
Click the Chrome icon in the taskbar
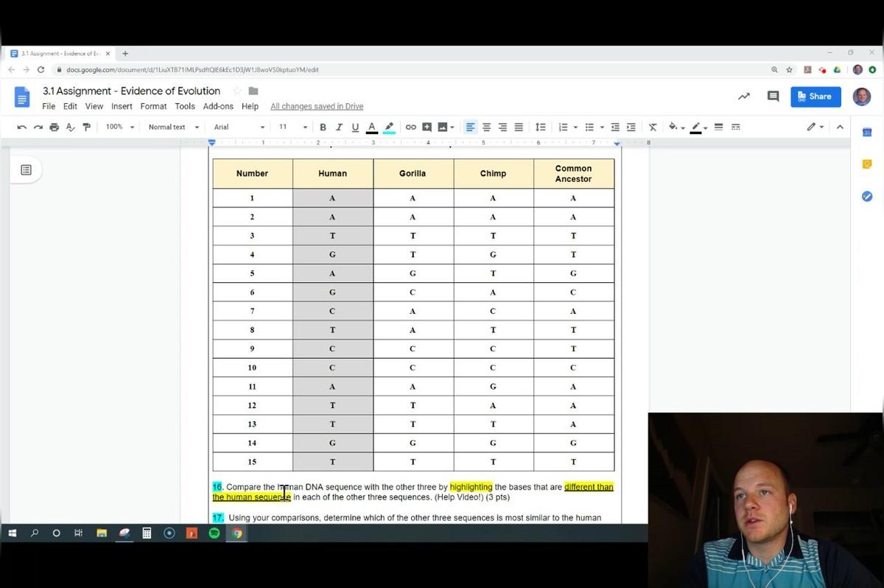coord(236,533)
